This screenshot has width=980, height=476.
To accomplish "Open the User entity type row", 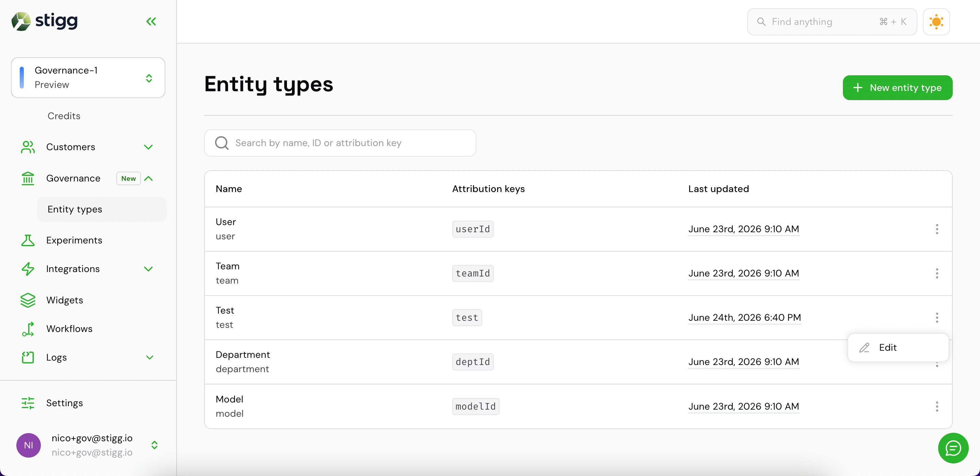I will point(578,229).
